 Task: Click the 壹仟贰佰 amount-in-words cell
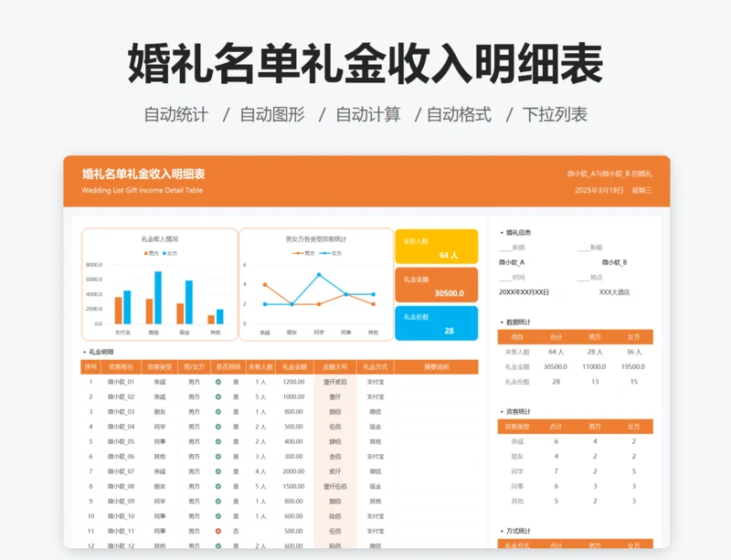click(335, 382)
